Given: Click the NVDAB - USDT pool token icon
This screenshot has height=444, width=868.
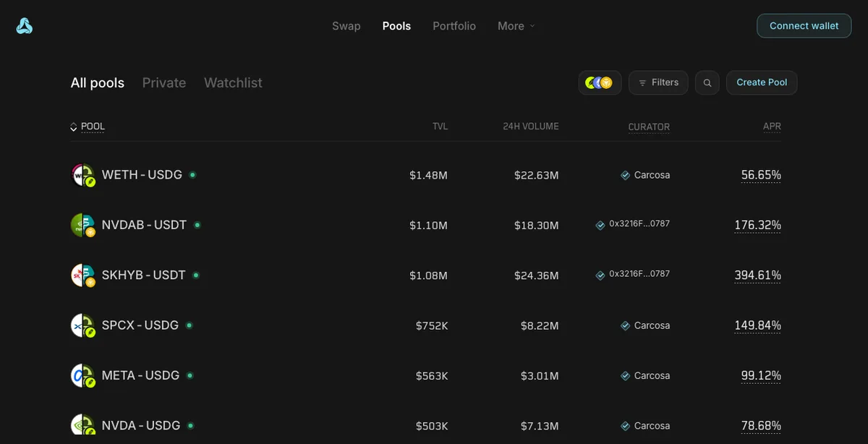Looking at the screenshot, I should [83, 226].
